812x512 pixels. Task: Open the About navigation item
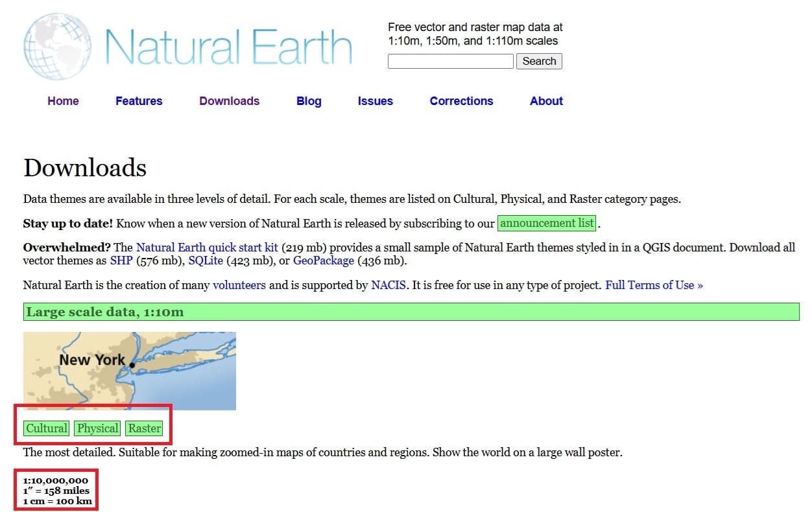pos(546,101)
